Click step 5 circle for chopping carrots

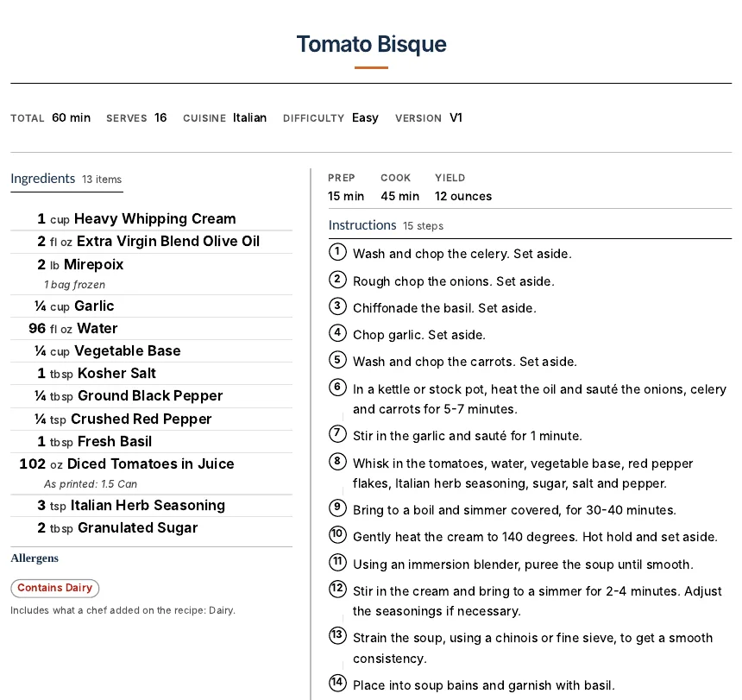point(337,360)
